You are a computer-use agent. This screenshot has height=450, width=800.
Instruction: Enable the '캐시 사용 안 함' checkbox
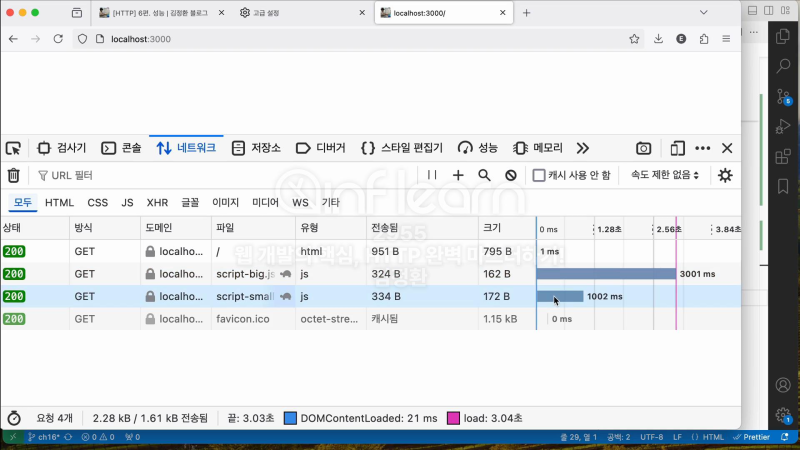pyautogui.click(x=540, y=175)
